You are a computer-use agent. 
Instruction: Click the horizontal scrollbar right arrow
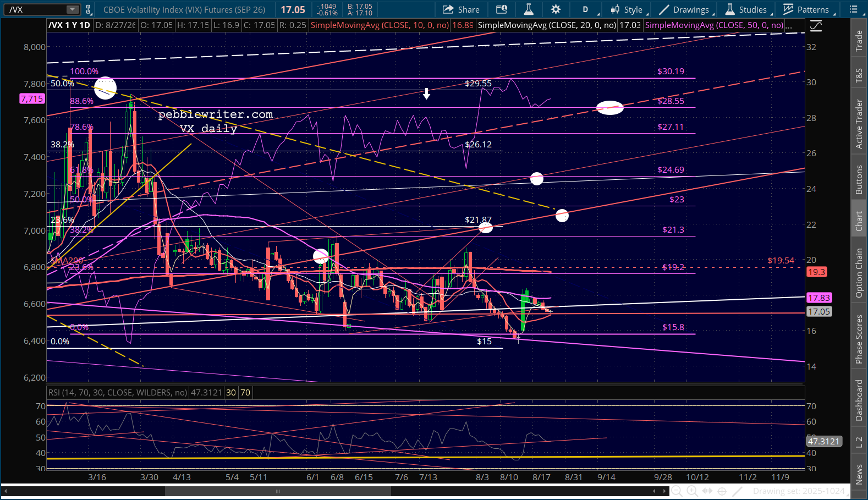pyautogui.click(x=665, y=491)
